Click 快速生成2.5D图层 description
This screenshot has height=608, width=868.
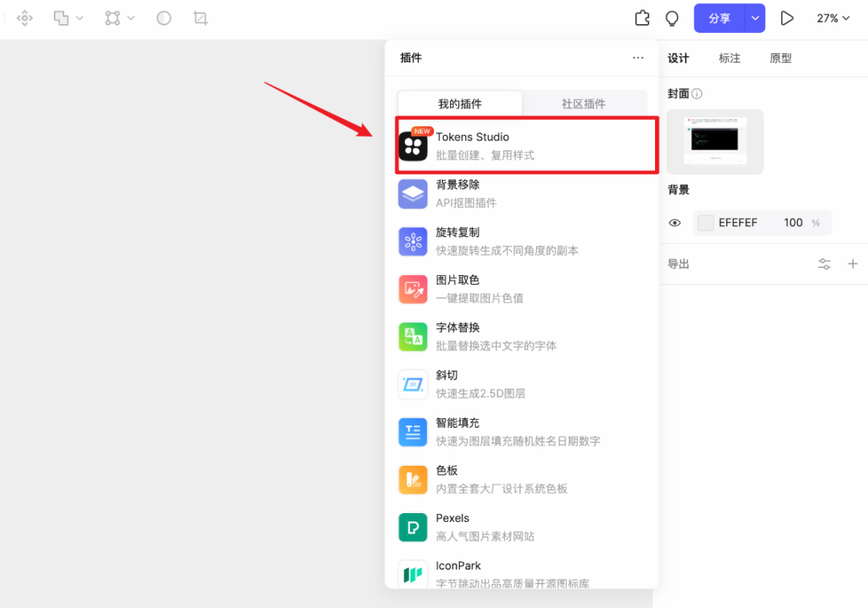(481, 393)
